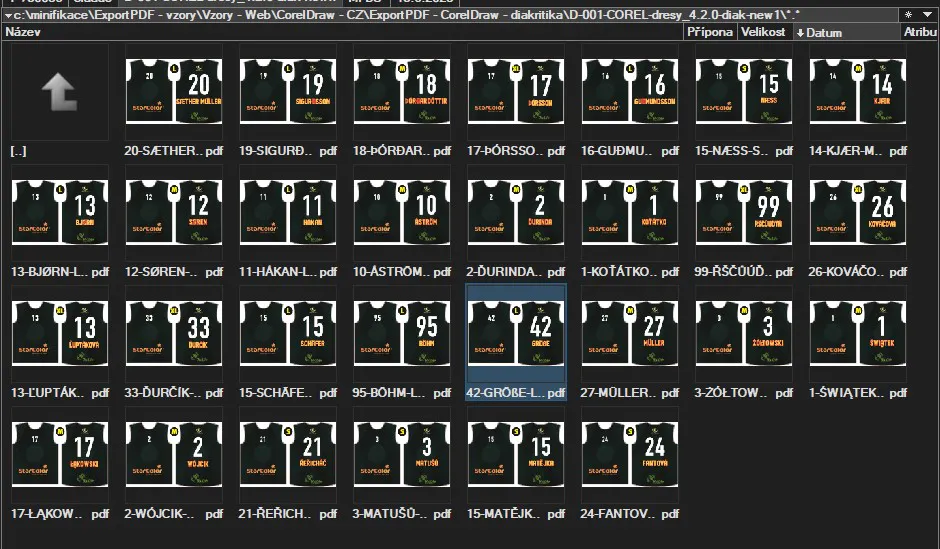Sort files by Atribu column
The height and width of the screenshot is (549, 940).
pos(920,32)
